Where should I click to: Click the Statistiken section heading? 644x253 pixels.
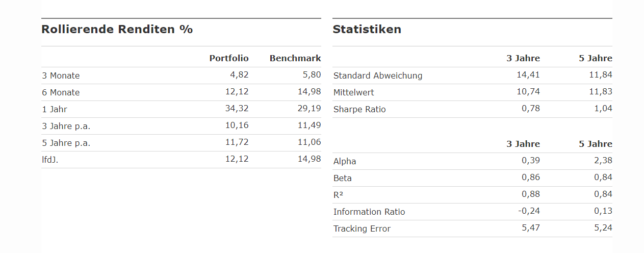click(x=367, y=30)
